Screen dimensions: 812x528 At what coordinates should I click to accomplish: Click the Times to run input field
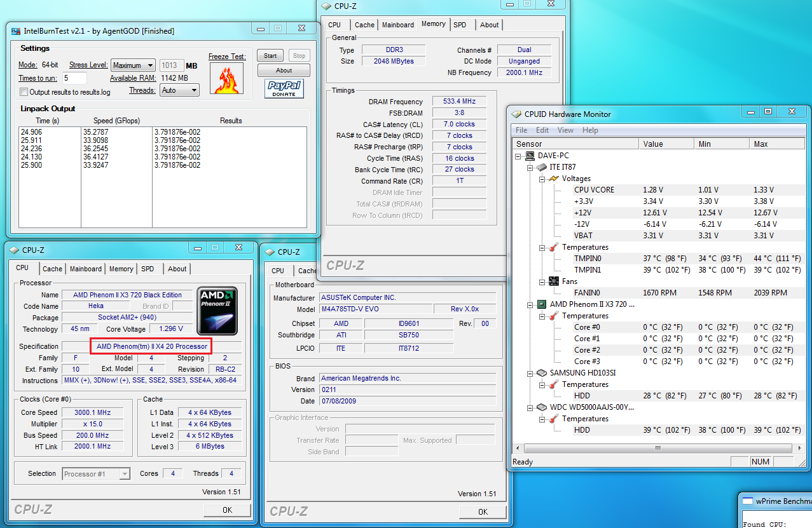[x=74, y=78]
